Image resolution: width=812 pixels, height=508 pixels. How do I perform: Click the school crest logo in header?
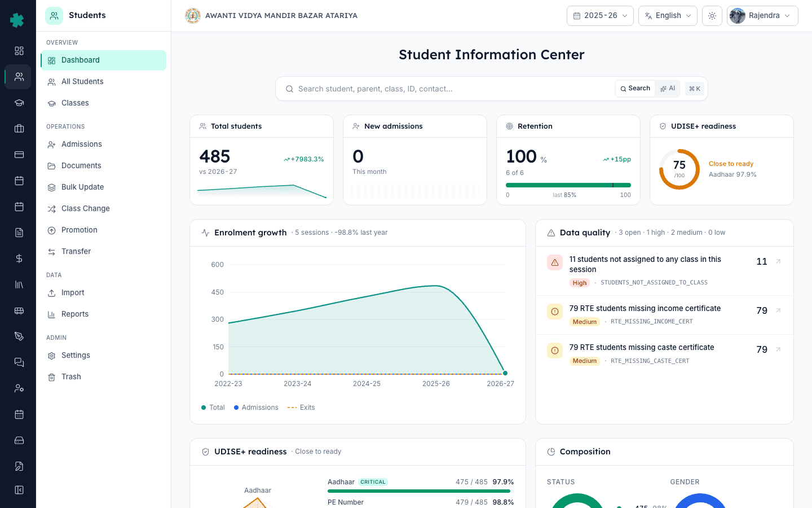coord(193,16)
